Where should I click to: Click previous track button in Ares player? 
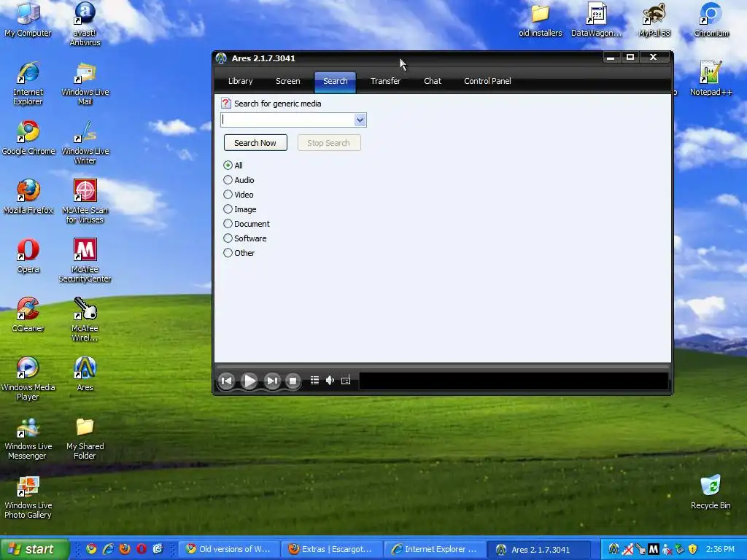(x=226, y=381)
